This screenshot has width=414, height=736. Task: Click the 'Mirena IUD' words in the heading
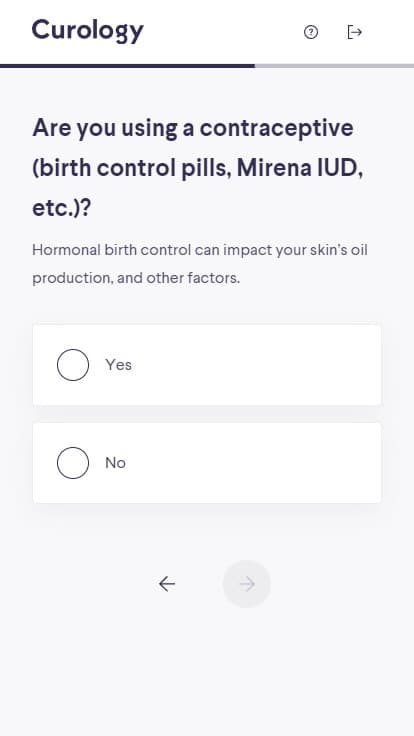pos(297,169)
